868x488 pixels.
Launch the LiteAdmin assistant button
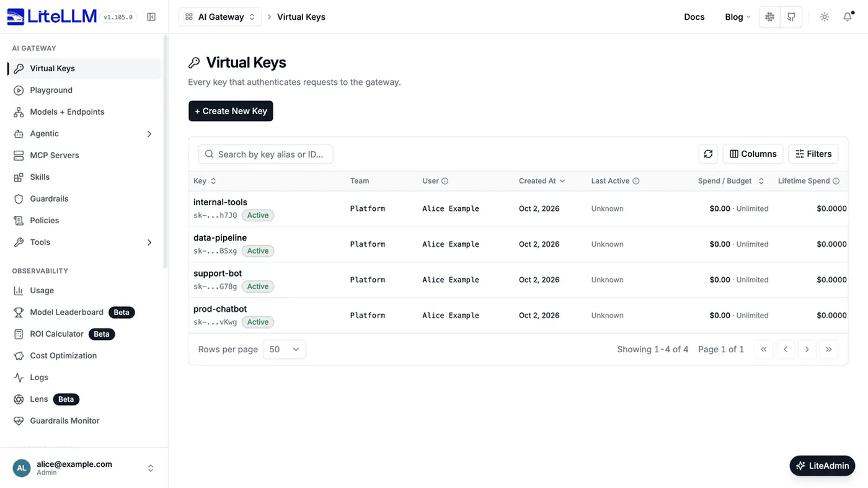tap(822, 466)
